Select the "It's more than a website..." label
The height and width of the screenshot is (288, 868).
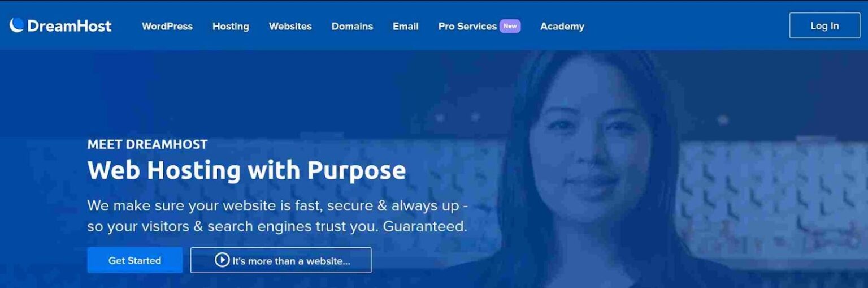[292, 261]
